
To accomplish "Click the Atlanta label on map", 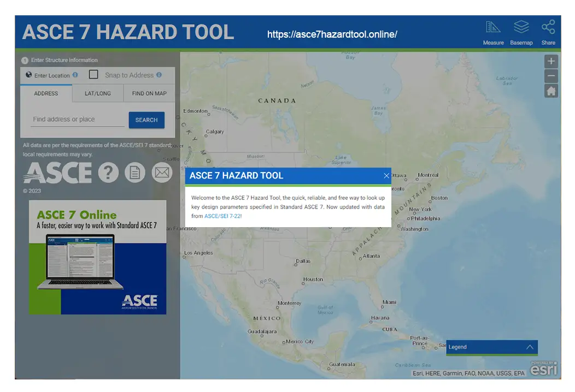I will (x=371, y=256).
